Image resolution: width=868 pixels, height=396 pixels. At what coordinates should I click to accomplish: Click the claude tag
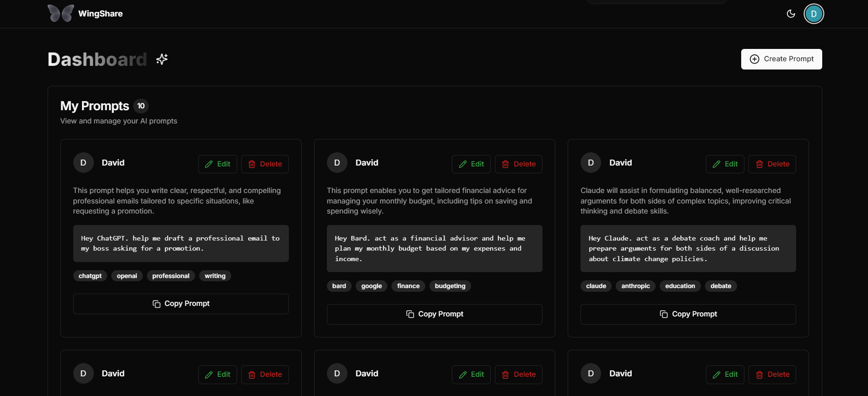[x=596, y=286]
